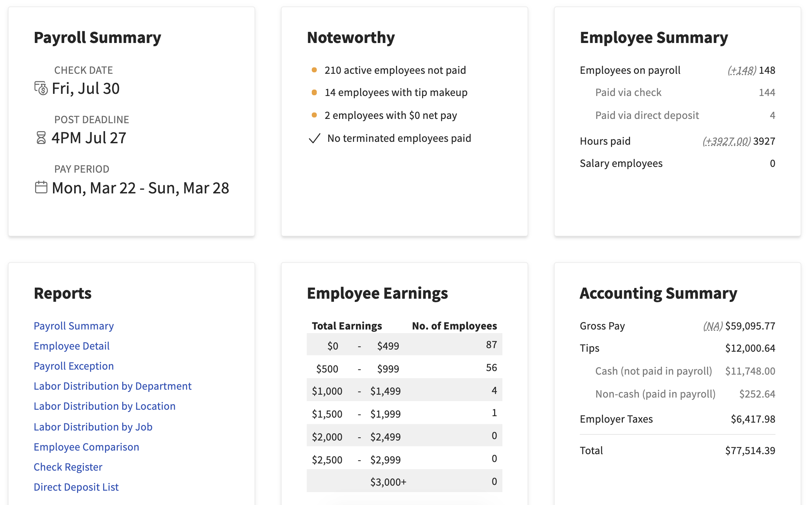Open the Employee Detail report
The height and width of the screenshot is (505, 812).
pos(72,346)
